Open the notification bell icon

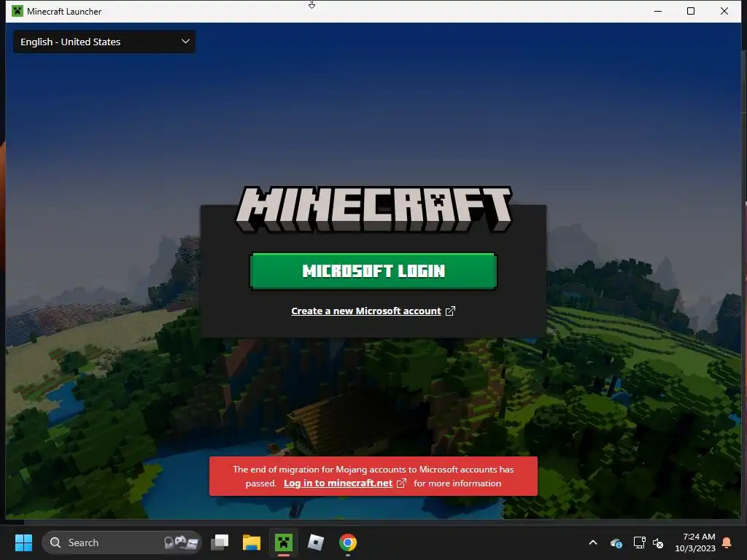coord(727,542)
